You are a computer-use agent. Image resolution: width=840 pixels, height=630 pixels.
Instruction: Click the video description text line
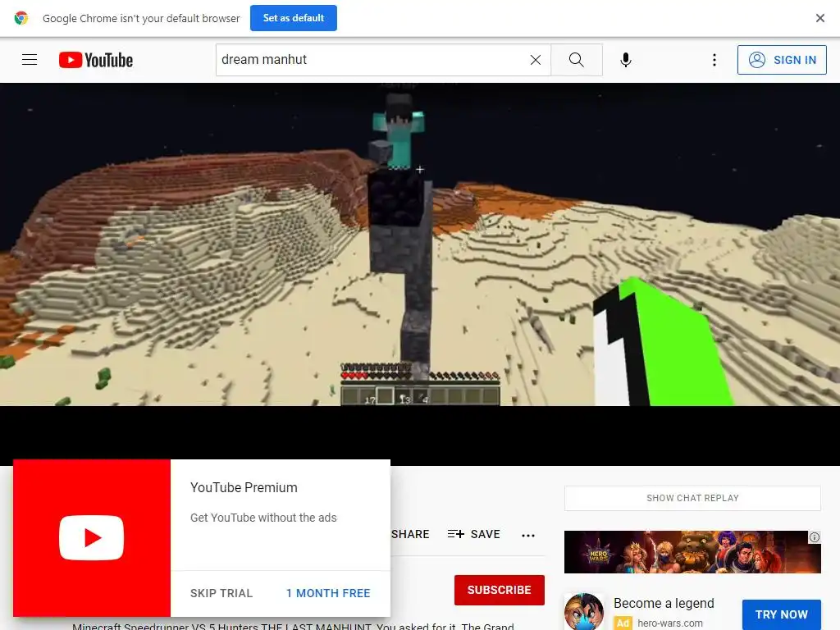[293, 626]
